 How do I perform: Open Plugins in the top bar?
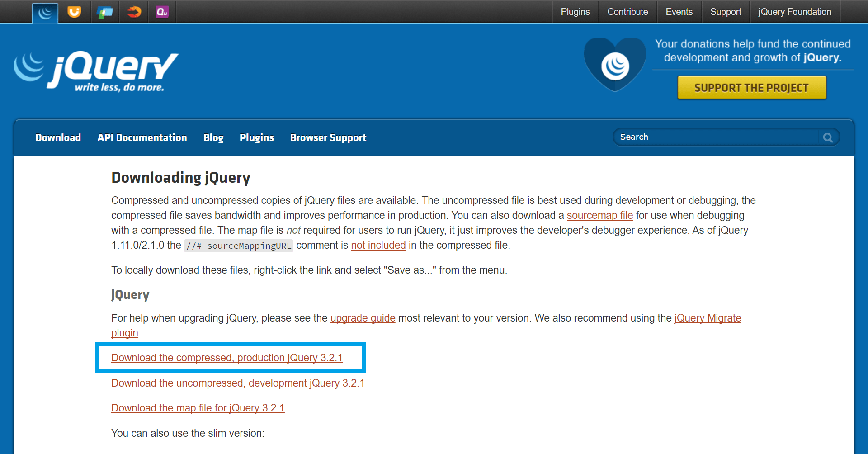point(575,12)
